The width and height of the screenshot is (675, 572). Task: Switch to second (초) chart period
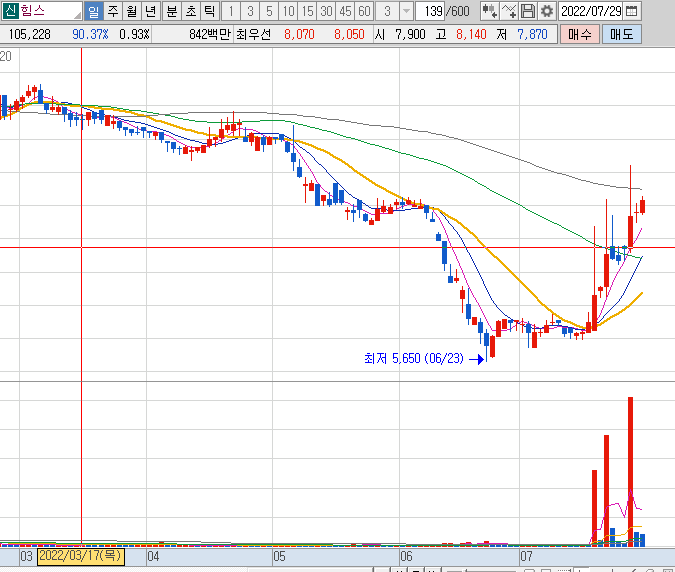tap(191, 11)
